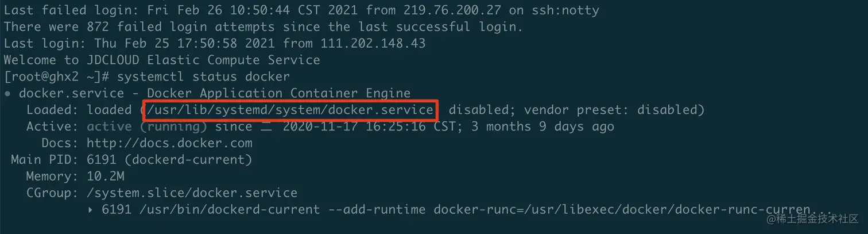Click the 'systemctl status docker' command text
The width and height of the screenshot is (868, 234).
tap(203, 76)
